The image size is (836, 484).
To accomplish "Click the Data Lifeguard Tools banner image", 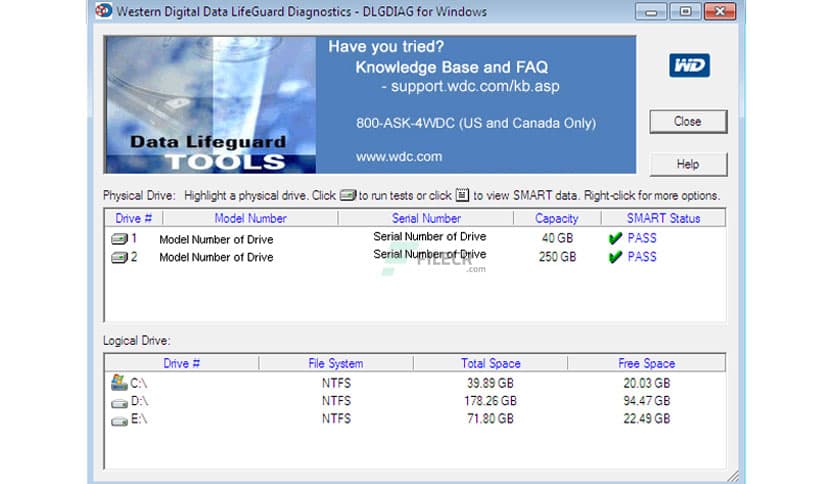I will (x=211, y=104).
